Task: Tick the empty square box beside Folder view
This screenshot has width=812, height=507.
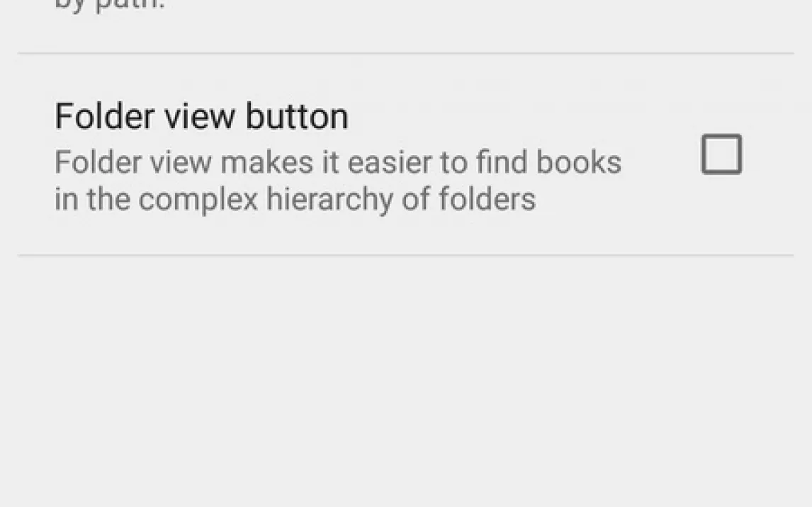Action: click(x=721, y=154)
